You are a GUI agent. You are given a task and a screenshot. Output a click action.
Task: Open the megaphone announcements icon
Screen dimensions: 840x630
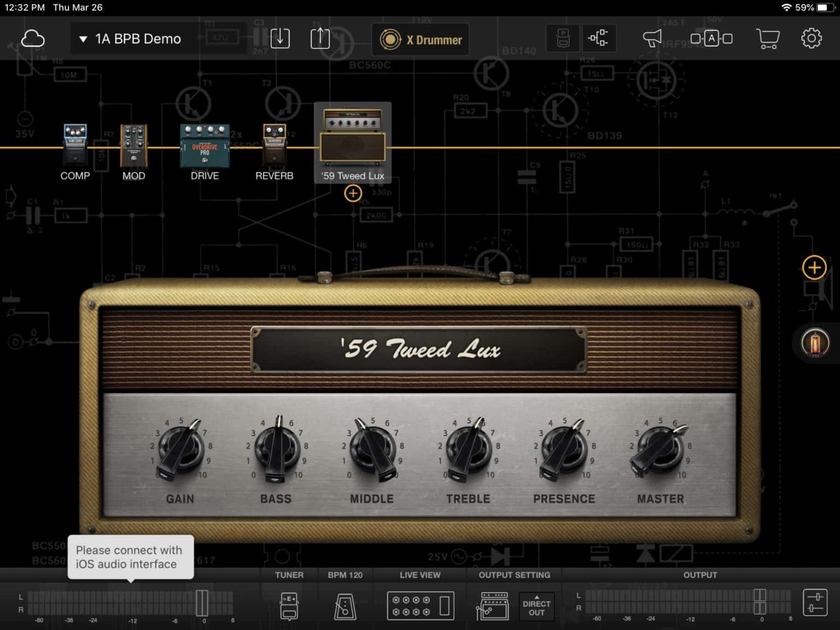[x=652, y=38]
